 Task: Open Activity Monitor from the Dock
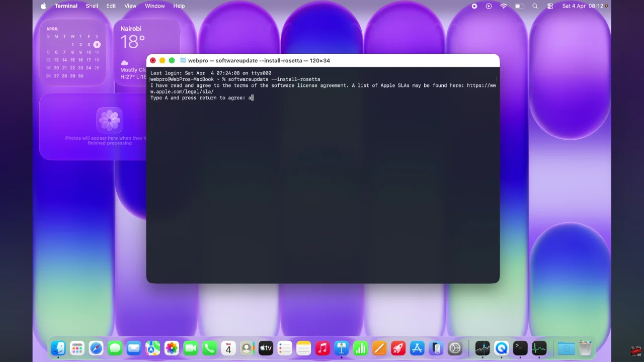click(539, 348)
